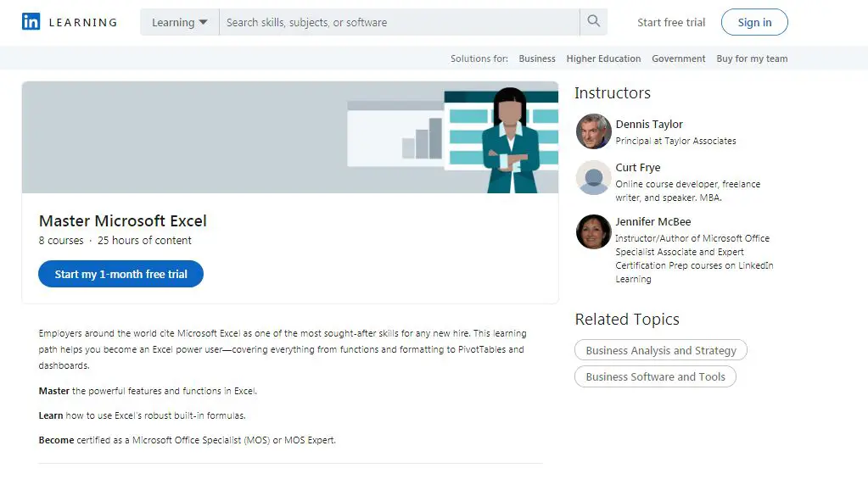
Task: Open Dennis Taylor's profile photo
Action: 593,131
